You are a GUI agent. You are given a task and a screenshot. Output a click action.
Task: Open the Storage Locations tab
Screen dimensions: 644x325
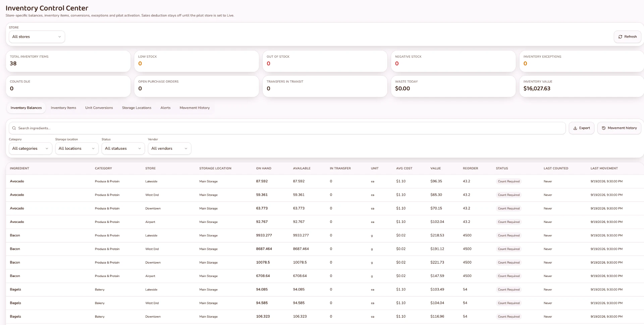point(137,108)
